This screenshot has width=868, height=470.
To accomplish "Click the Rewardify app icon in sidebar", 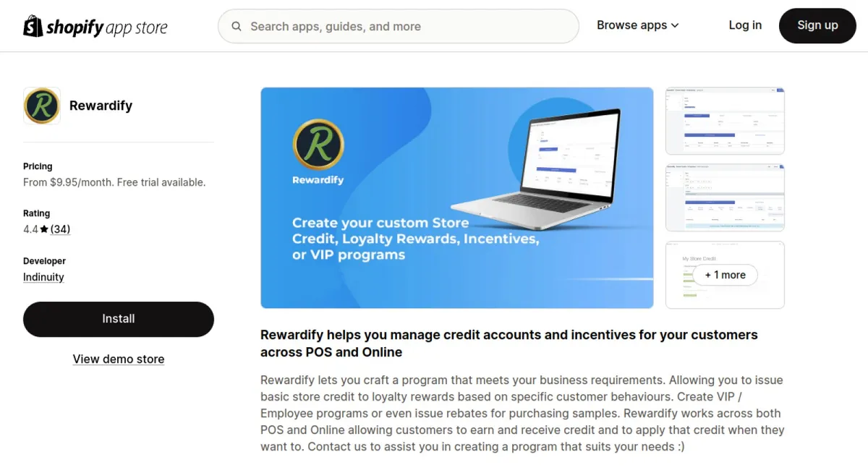I will (42, 106).
